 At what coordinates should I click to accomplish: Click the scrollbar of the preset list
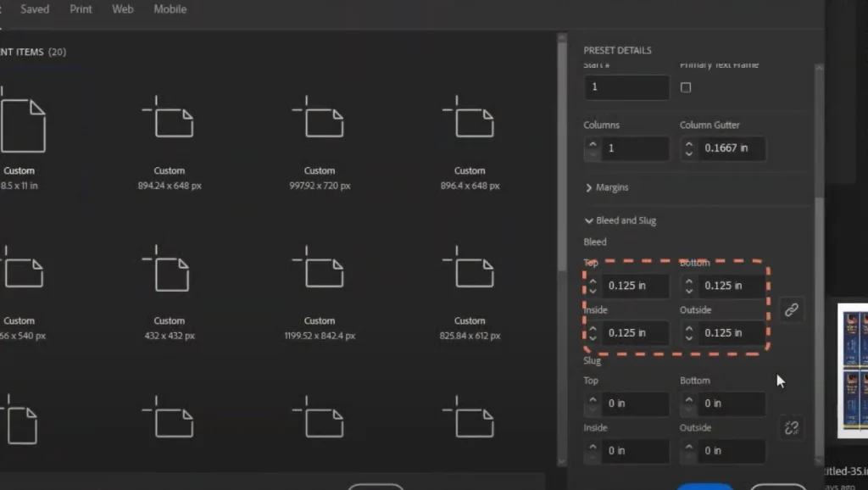coord(562,155)
